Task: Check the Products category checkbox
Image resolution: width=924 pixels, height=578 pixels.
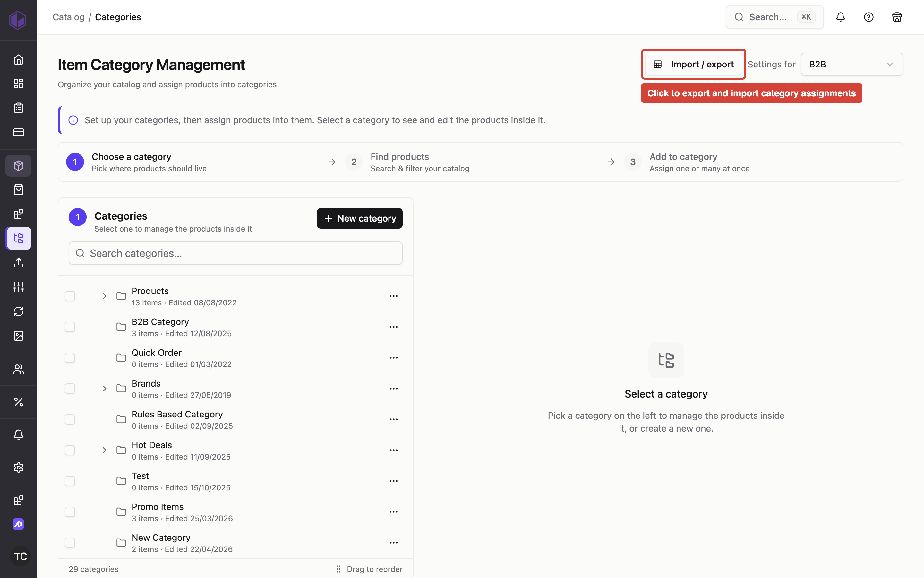Action: tap(70, 296)
